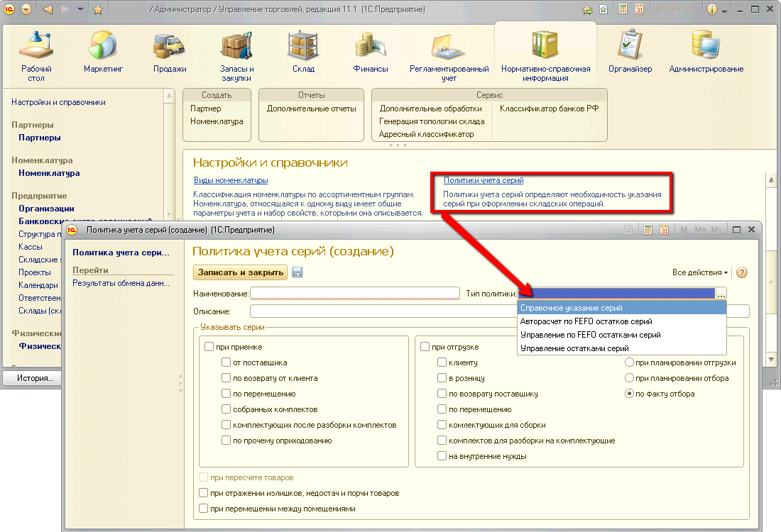The height and width of the screenshot is (532, 781).
Task: Open calendar icon in policy dialog title bar
Action: point(664,229)
